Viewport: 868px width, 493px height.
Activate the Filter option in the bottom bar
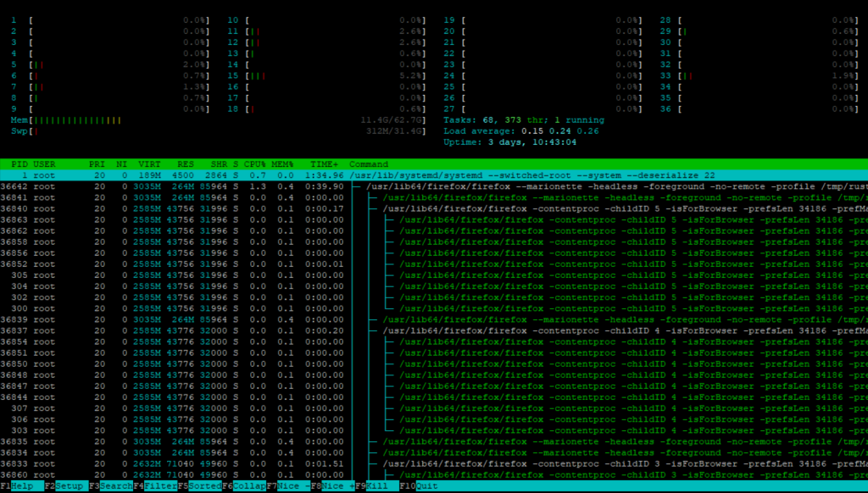pos(161,487)
